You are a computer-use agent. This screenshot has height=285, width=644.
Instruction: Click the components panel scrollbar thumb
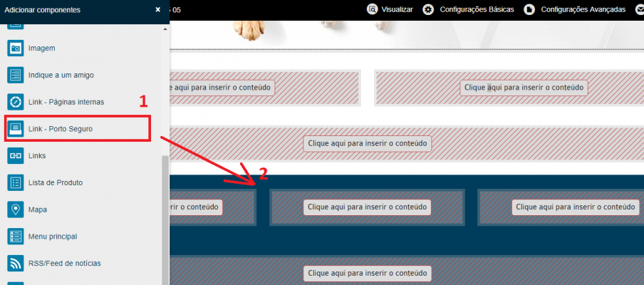click(x=165, y=220)
